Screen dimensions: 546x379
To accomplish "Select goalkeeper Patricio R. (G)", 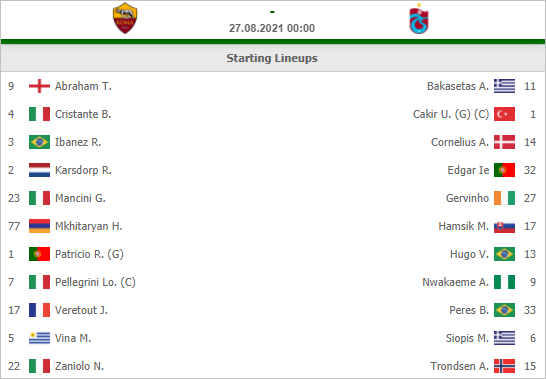I will click(x=89, y=254).
